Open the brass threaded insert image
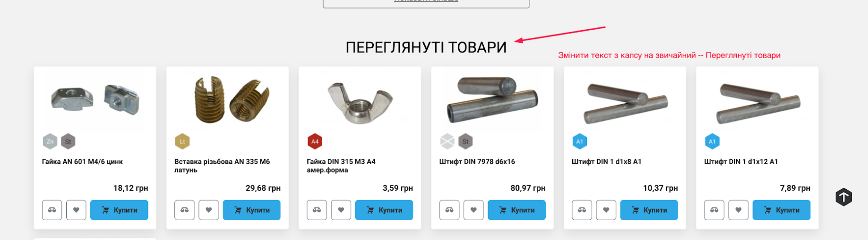This screenshot has height=240, width=868. click(x=232, y=100)
